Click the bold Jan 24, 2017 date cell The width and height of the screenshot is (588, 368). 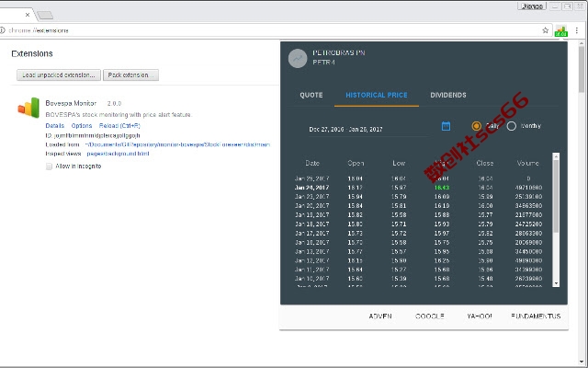[x=312, y=188]
